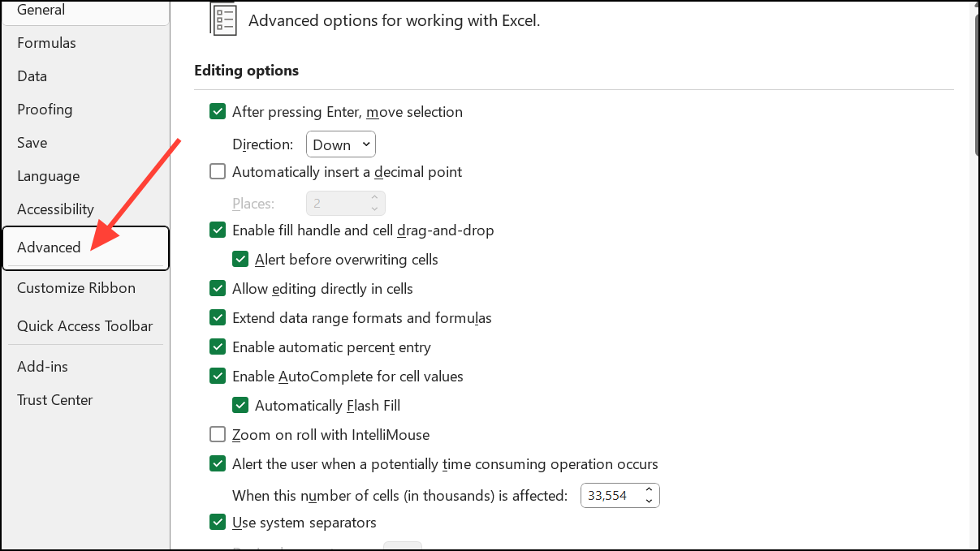Uncheck "Use system separators"
Screen dimensions: 980x551
click(217, 522)
